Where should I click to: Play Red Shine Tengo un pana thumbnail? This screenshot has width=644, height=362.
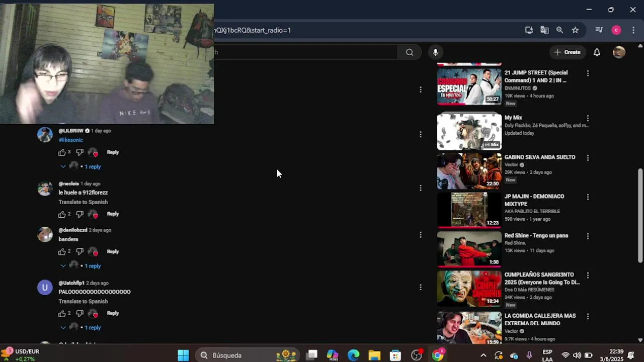tap(469, 249)
